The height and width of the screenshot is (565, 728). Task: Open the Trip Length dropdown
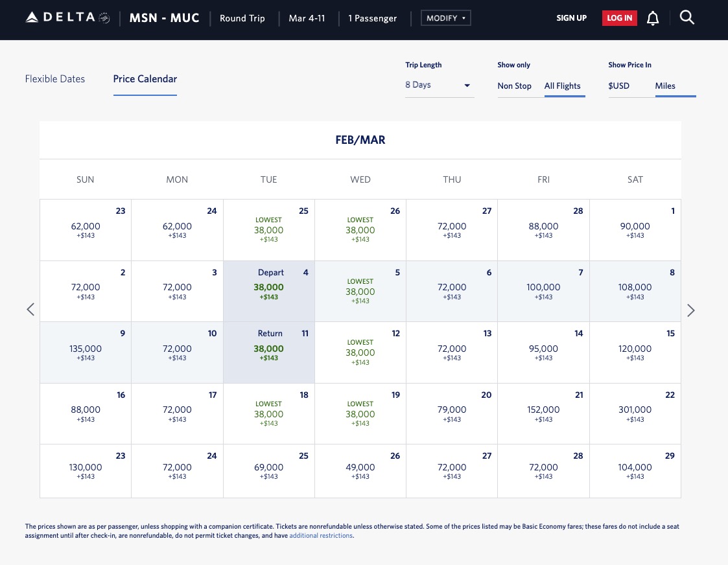point(440,84)
